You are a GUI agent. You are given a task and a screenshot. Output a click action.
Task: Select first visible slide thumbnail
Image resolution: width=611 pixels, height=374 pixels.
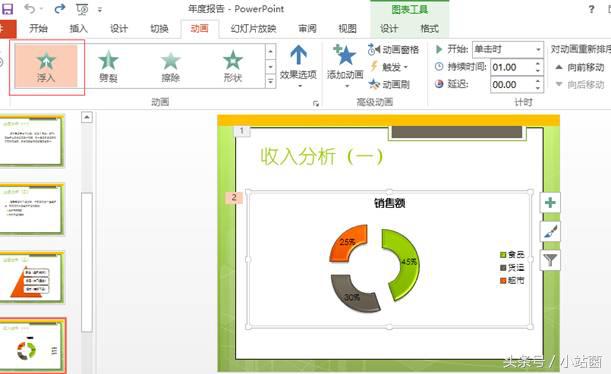tap(32, 141)
